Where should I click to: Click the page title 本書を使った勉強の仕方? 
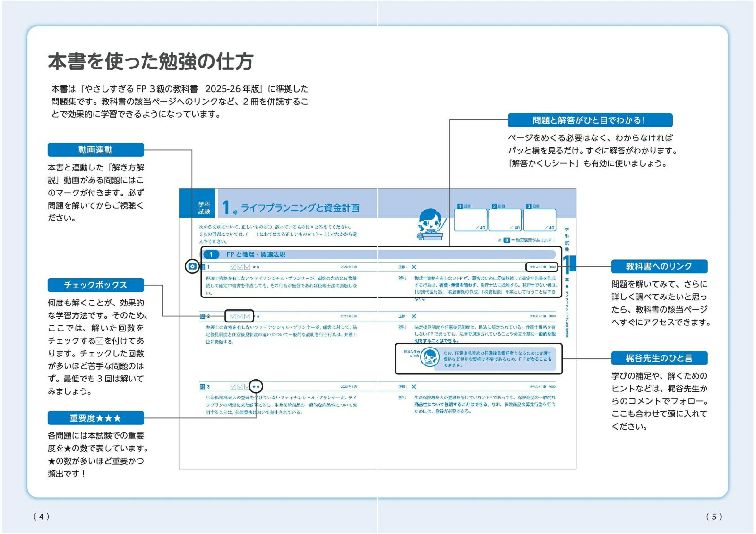(151, 61)
